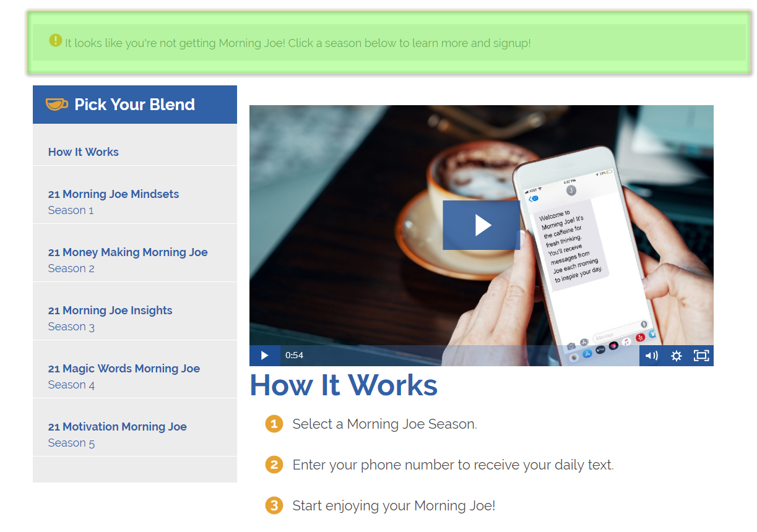Screen dimensions: 757x532
Task: Open the How It Works sidebar item
Action: (x=84, y=152)
